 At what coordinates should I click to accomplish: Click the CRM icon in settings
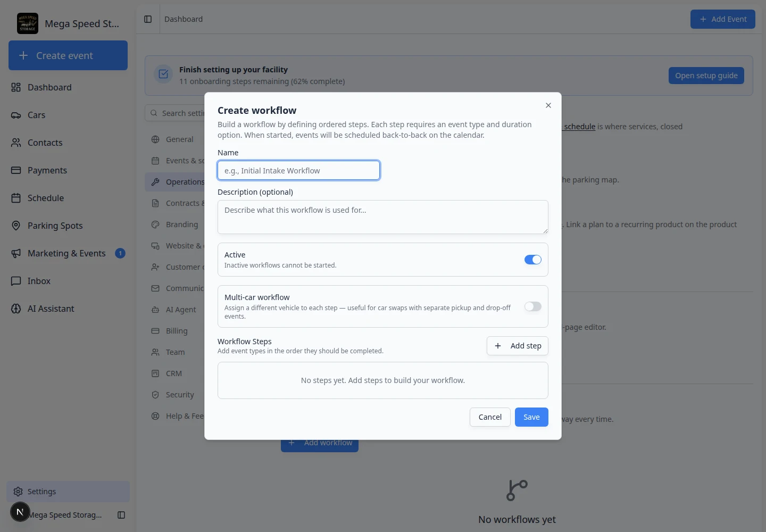(x=155, y=373)
